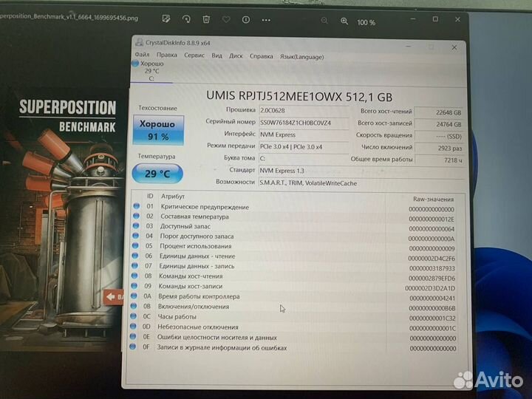Click status dot of row 0F Записи в журнале
Image resolution: width=532 pixels, height=399 pixels.
pyautogui.click(x=132, y=347)
